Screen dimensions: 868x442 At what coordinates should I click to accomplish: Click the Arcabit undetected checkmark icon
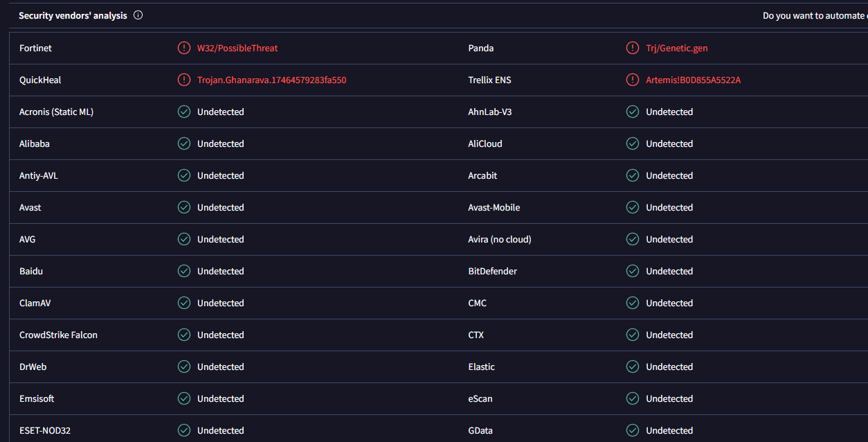[633, 175]
